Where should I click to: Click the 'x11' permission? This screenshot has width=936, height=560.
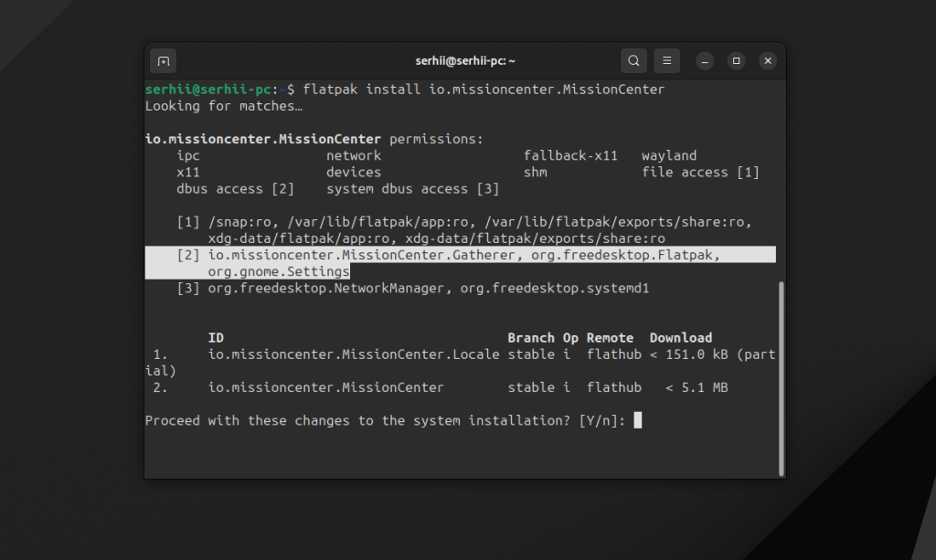(188, 173)
